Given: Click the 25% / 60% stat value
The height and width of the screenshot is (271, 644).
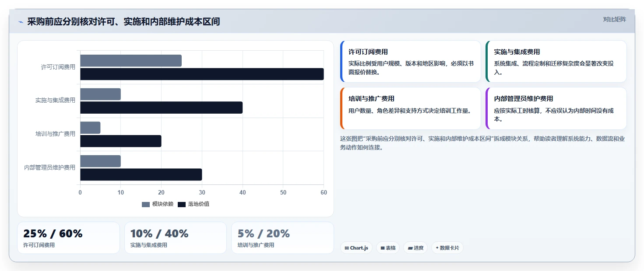Looking at the screenshot, I should (53, 234).
